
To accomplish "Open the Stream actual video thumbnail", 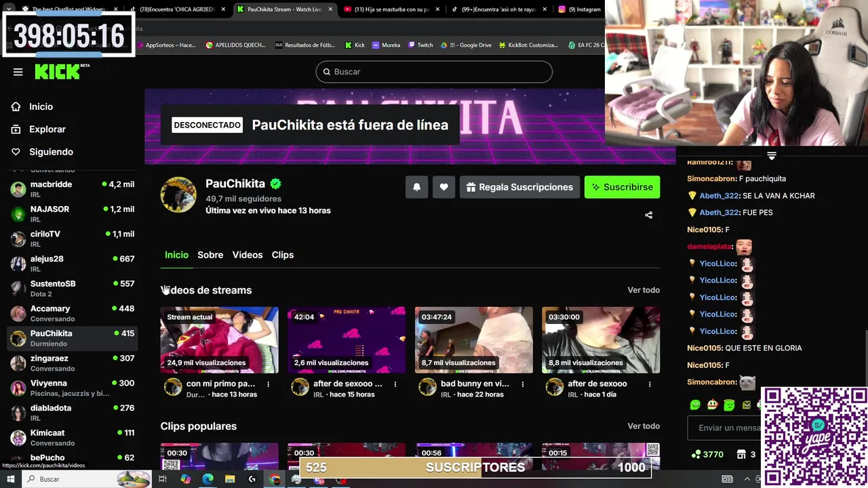I will point(219,340).
